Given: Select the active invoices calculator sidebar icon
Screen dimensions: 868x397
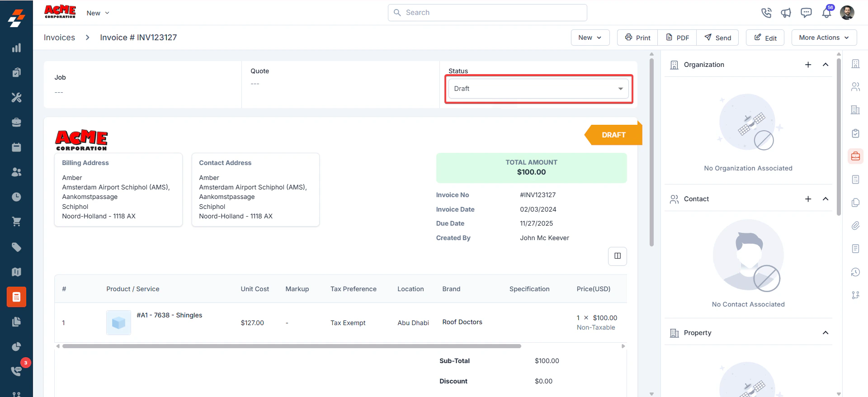Looking at the screenshot, I should tap(16, 297).
